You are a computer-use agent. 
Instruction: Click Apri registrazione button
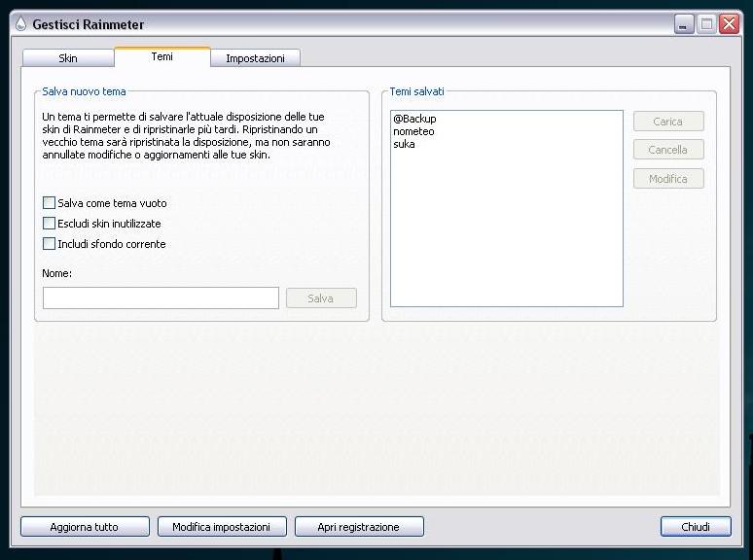[x=359, y=527]
